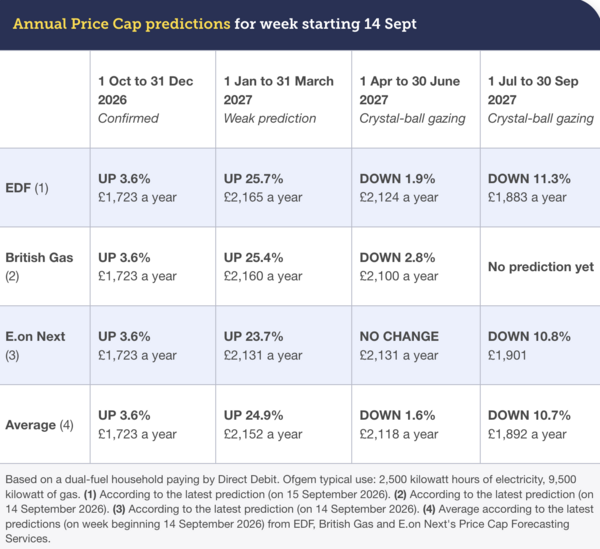This screenshot has height=549, width=600.
Task: Click EDF 'DOWN 11.3%' £1,883 cell
Action: point(540,188)
